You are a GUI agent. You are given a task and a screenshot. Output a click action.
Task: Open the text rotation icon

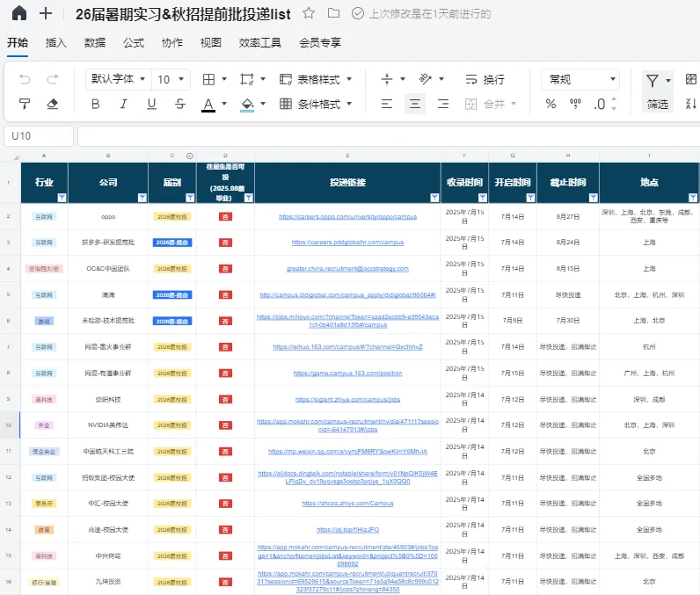[426, 79]
